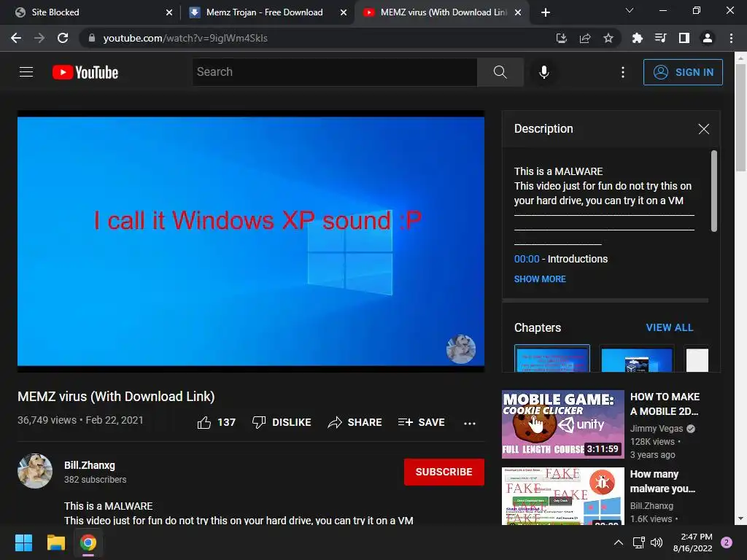The width and height of the screenshot is (747, 560).
Task: Click the address bar URL
Action: click(x=185, y=38)
